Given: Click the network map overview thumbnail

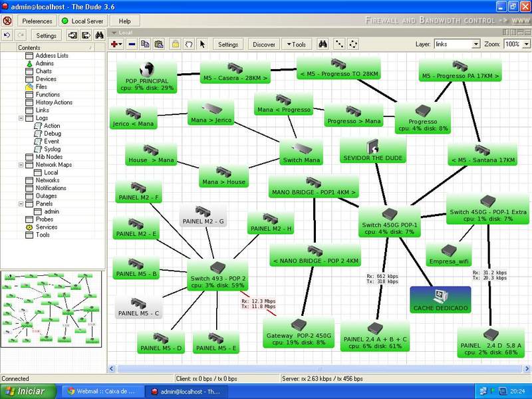Looking at the screenshot, I should [51, 309].
